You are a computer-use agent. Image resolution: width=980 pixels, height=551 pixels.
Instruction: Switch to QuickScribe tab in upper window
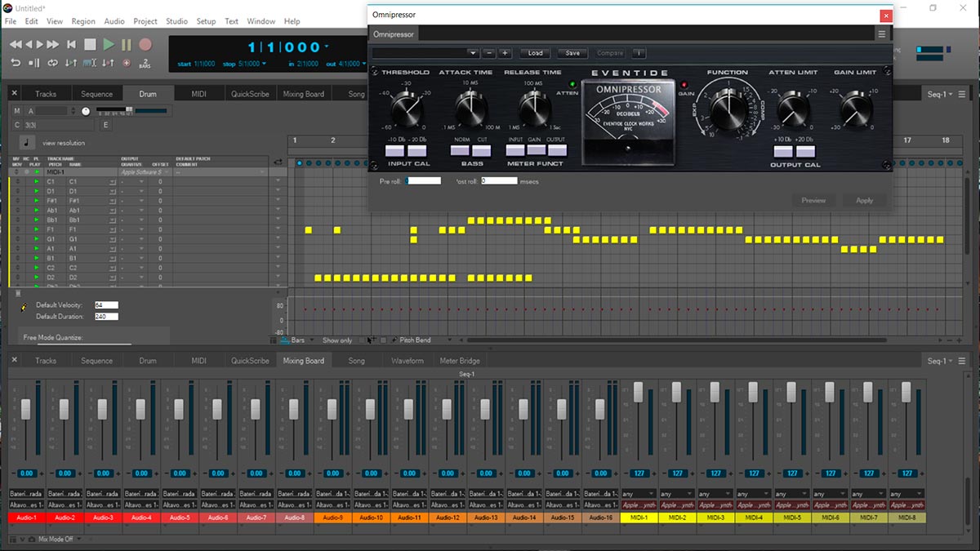point(250,94)
